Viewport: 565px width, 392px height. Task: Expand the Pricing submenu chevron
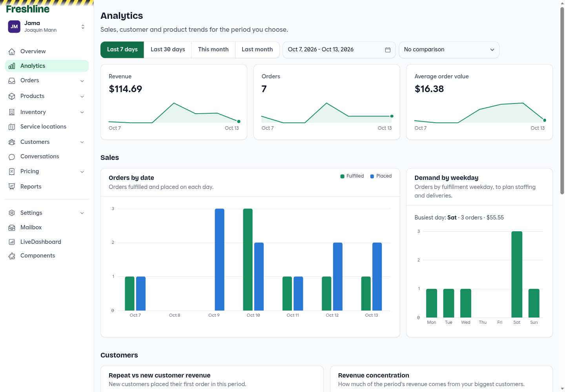point(82,172)
